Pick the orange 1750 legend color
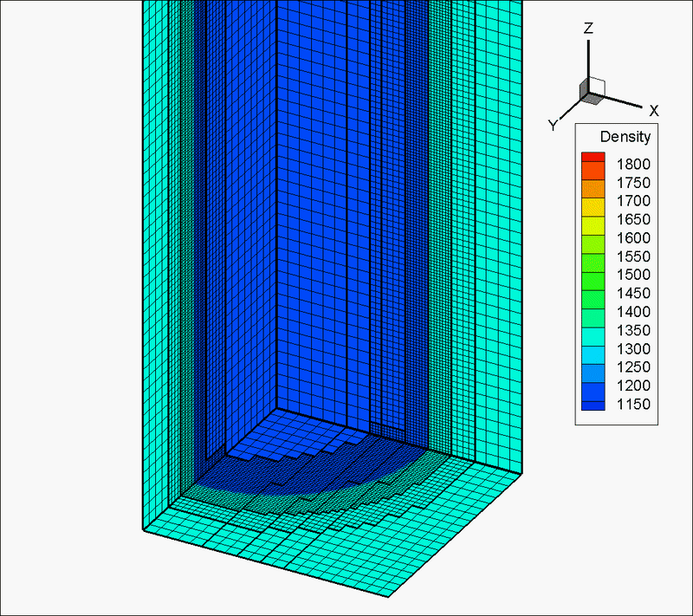The image size is (693, 616). point(593,171)
